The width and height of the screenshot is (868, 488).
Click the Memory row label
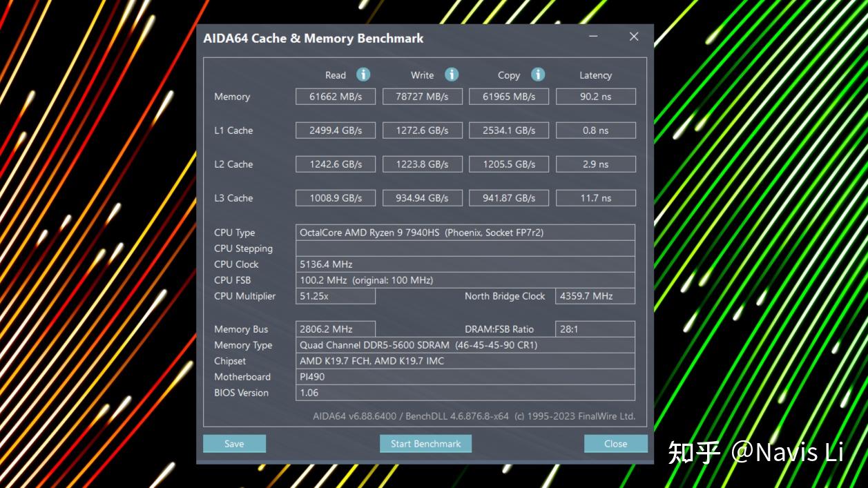(x=232, y=97)
